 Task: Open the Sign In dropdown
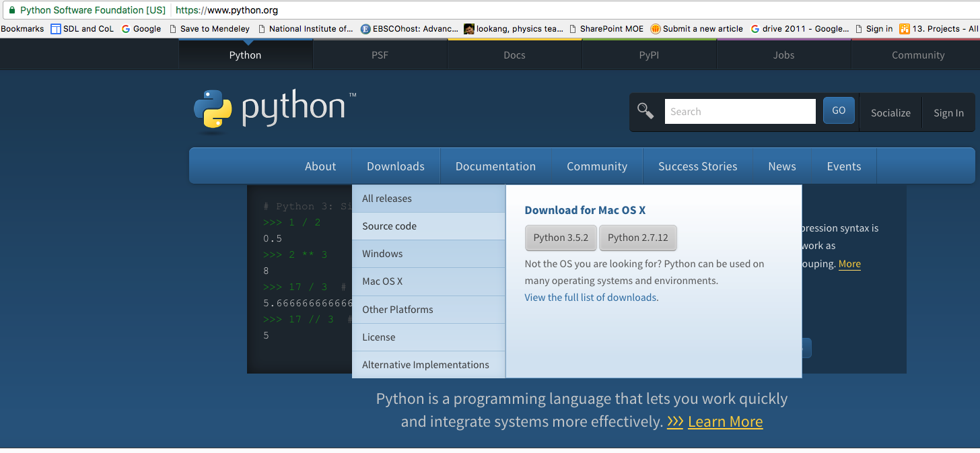tap(948, 112)
